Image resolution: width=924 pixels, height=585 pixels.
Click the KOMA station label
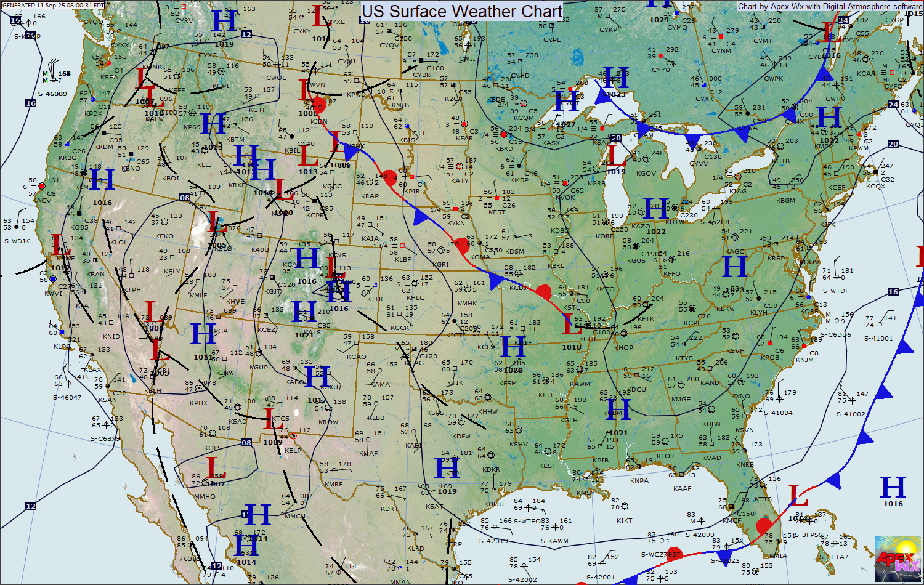pyautogui.click(x=479, y=257)
